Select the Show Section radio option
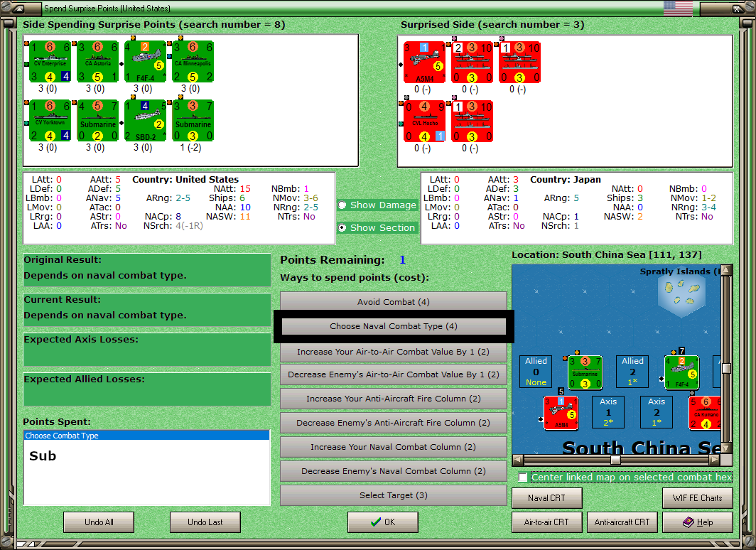Screen dimensions: 756x550 [x=377, y=227]
